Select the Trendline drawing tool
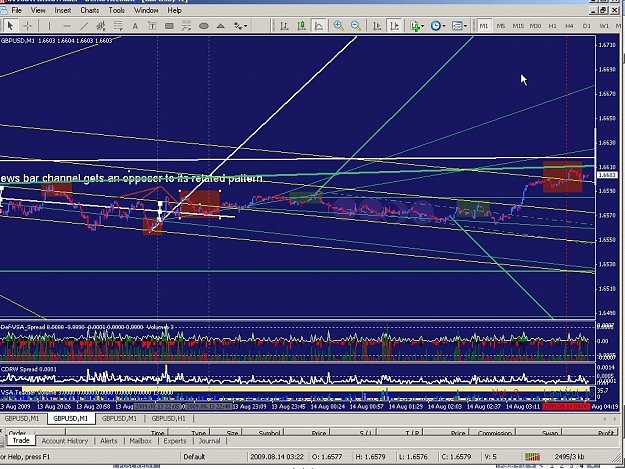Image resolution: width=625 pixels, height=469 pixels. [x=84, y=26]
